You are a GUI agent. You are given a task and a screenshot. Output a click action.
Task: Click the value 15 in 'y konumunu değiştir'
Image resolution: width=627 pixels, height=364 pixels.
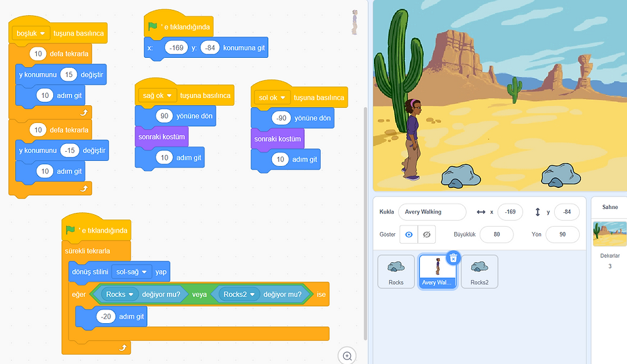[x=69, y=74]
